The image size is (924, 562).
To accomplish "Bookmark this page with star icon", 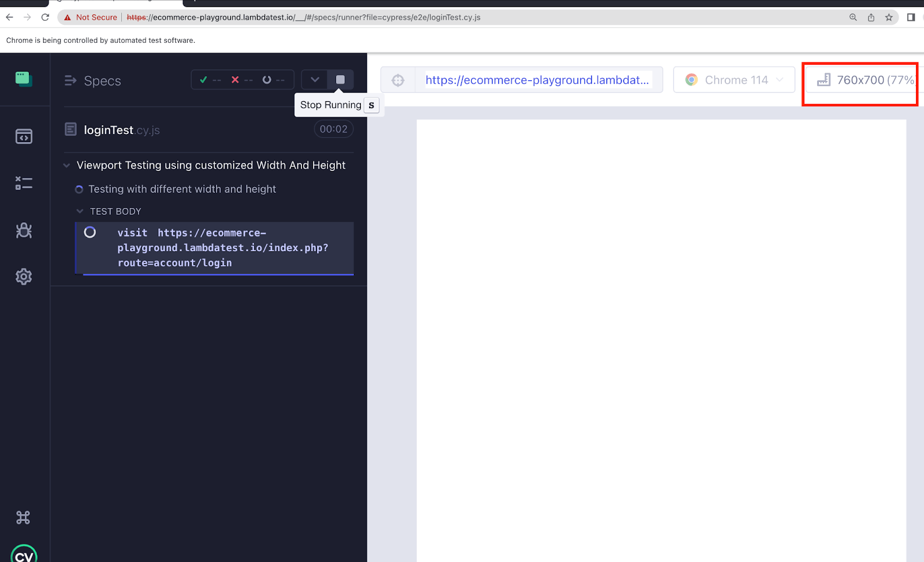I will point(889,17).
